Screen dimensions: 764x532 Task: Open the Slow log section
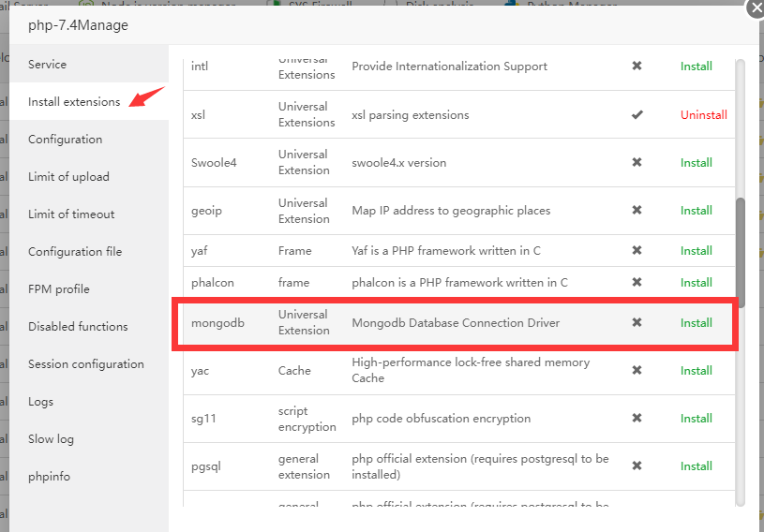(51, 439)
